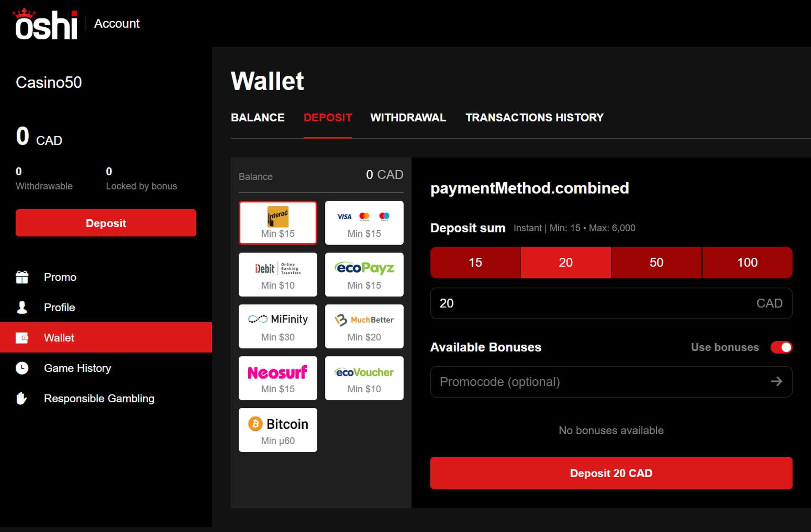Click the Withdrawable balance label

coord(44,186)
